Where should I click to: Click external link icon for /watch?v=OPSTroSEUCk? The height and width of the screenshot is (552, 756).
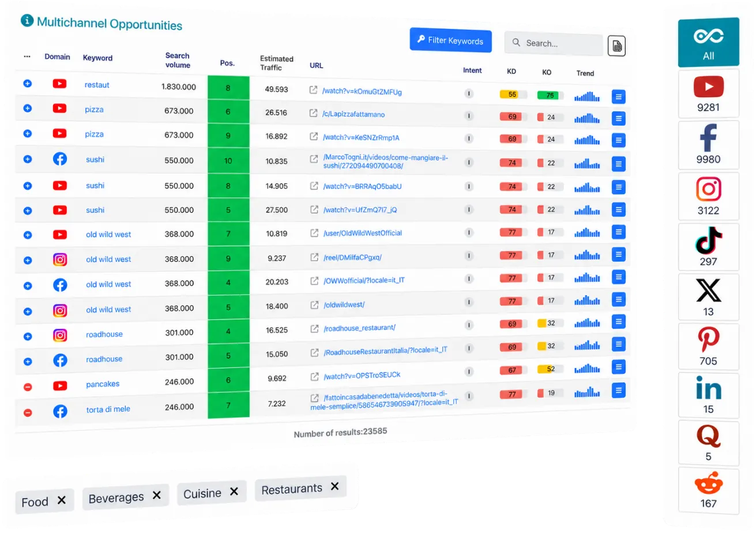314,377
